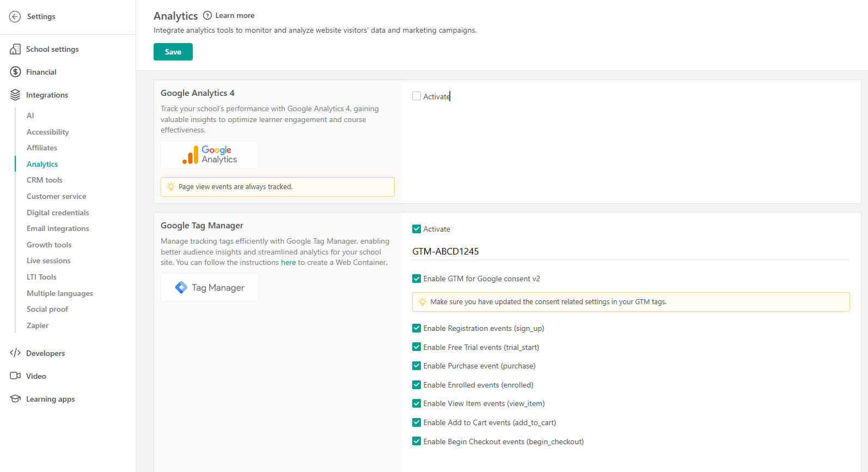Viewport: 868px width, 472px height.
Task: Toggle Enable GTM for Google consent v2
Action: (x=417, y=279)
